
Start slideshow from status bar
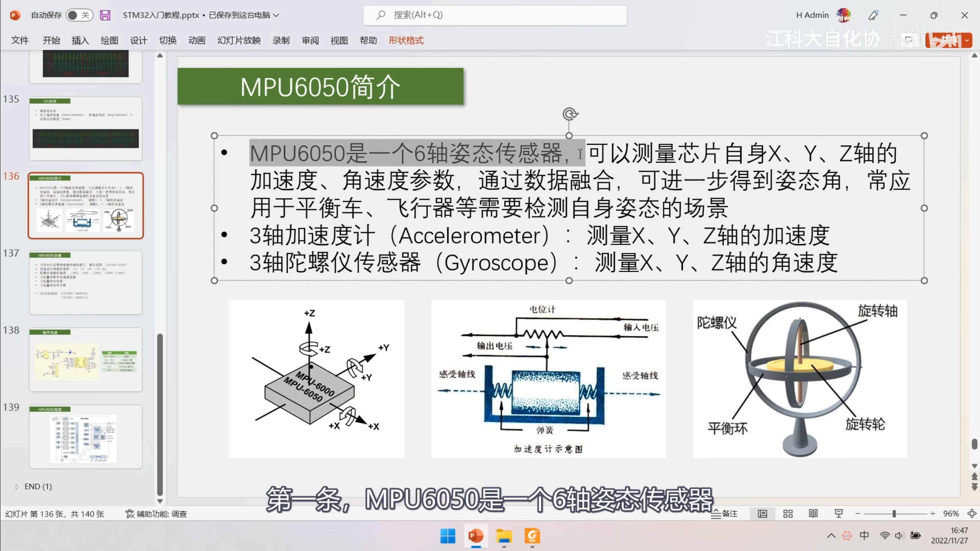coord(838,514)
